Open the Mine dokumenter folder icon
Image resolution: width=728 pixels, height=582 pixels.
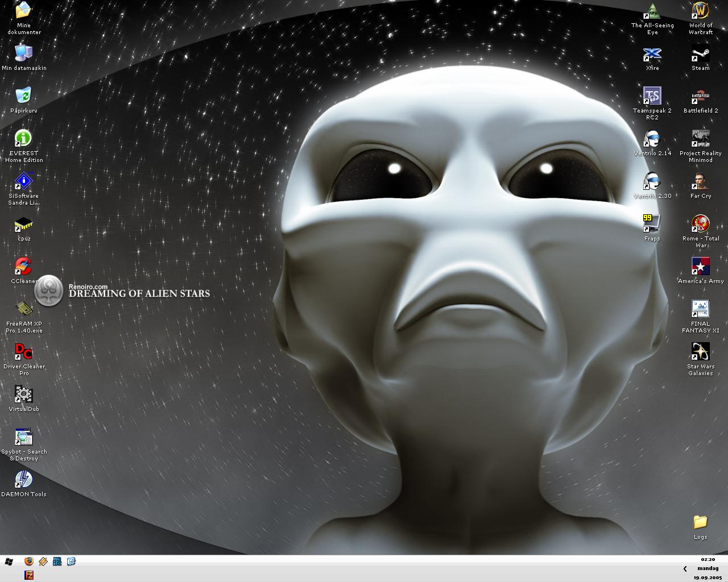point(23,11)
